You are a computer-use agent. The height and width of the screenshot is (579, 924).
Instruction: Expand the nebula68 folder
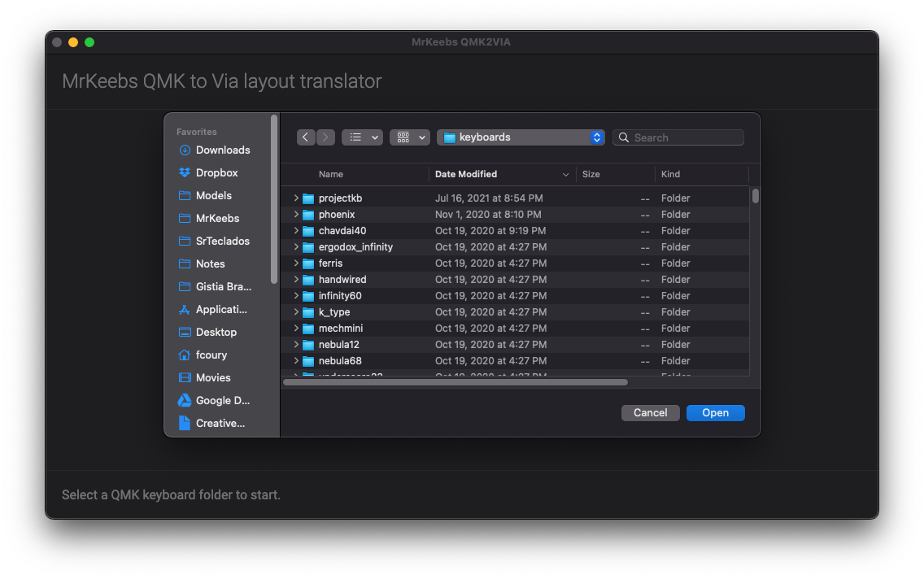296,360
